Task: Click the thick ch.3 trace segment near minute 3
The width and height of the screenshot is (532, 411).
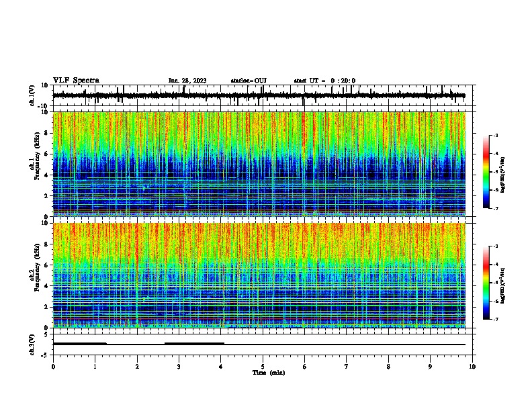Action: coord(194,344)
